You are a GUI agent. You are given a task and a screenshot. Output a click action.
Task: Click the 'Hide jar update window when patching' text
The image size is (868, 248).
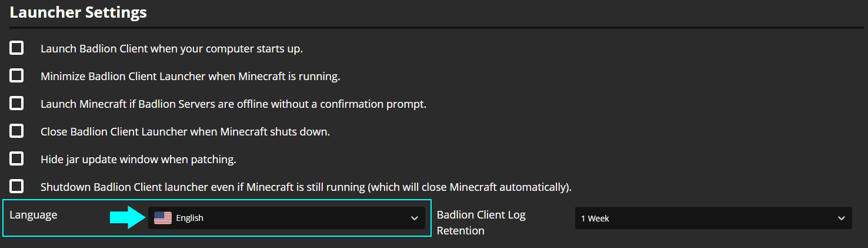click(x=138, y=160)
